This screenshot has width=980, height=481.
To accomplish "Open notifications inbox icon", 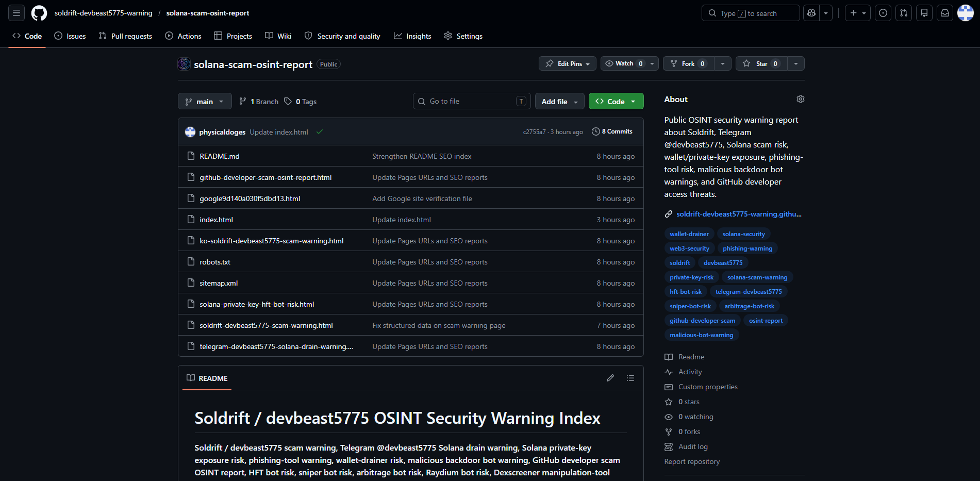I will [x=945, y=13].
